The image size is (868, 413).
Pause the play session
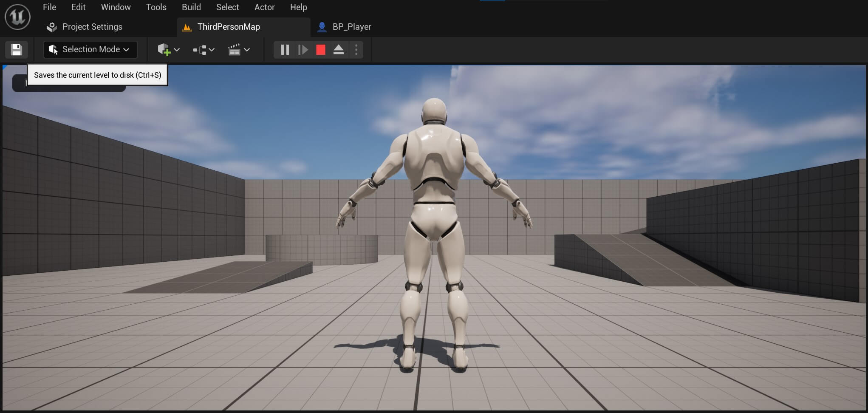285,50
